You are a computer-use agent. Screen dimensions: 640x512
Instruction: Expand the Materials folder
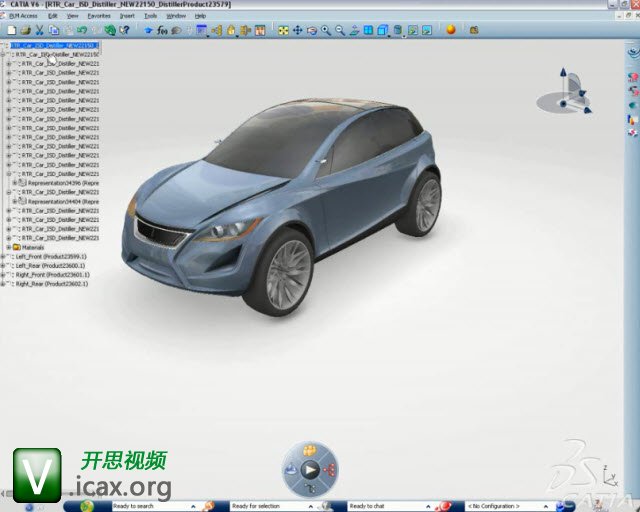pos(9,247)
